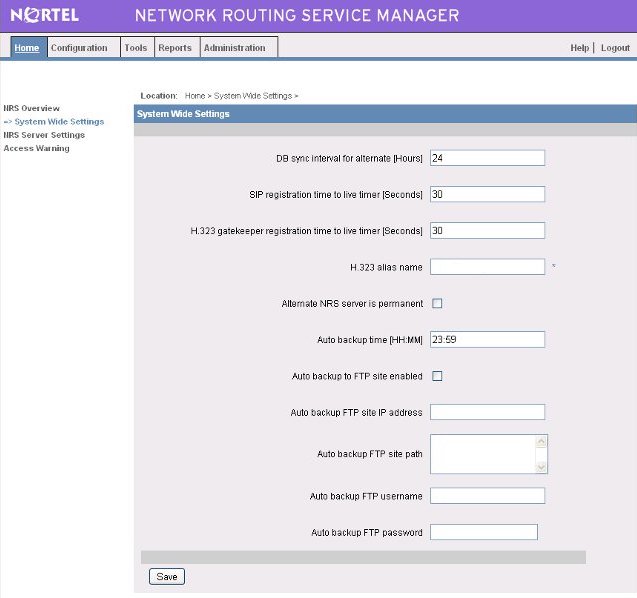Click the Help link

[579, 48]
